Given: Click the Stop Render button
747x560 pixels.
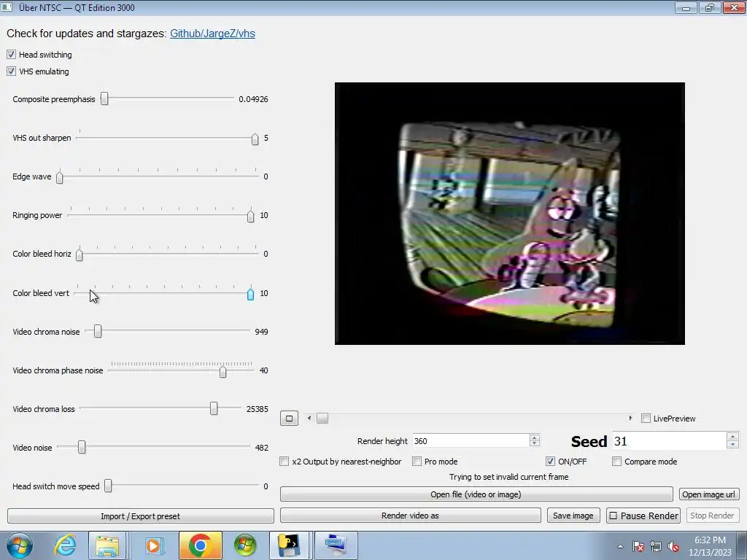Looking at the screenshot, I should [712, 516].
